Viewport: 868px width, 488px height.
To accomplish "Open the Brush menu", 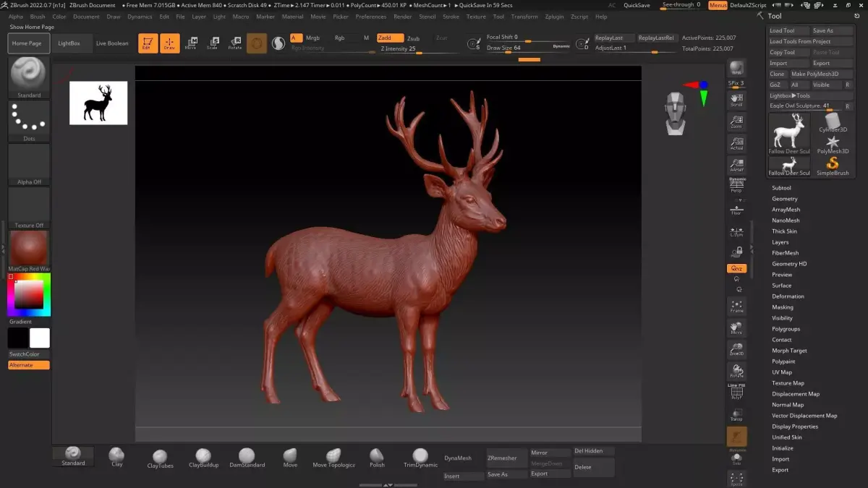I will coord(37,16).
